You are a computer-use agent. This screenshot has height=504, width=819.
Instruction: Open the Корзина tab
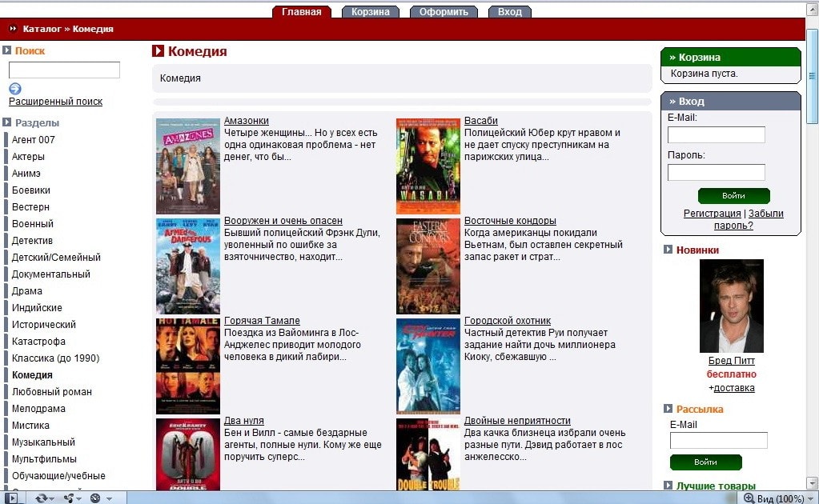coord(371,11)
